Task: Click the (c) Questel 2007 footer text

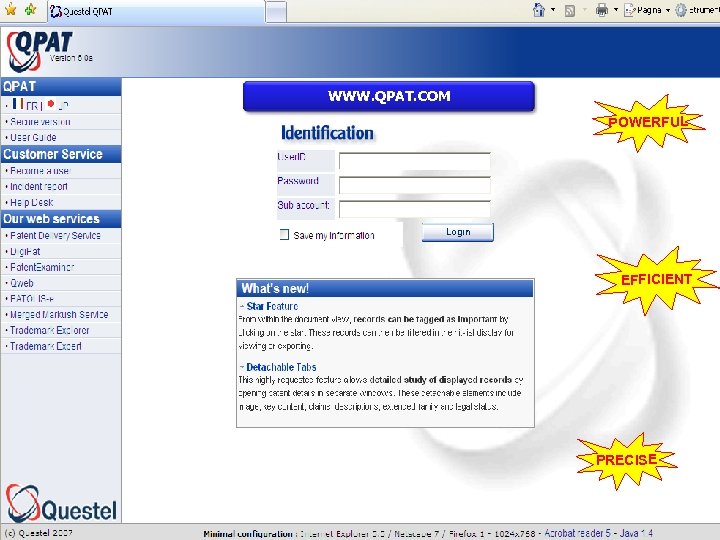Action: (38, 533)
